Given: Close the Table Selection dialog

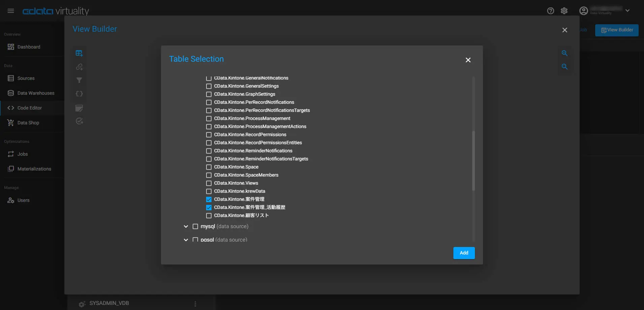Looking at the screenshot, I should [468, 60].
